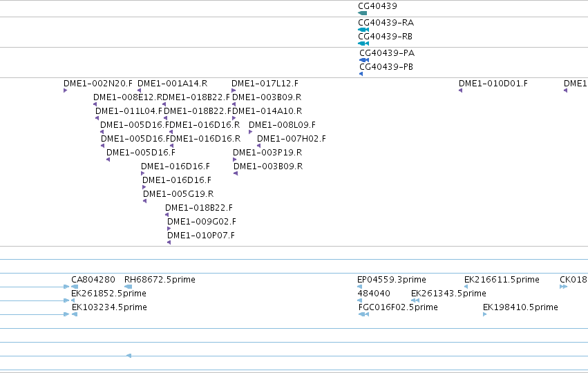Select the DME1-014A10.R label
Viewport: 588px width, 373px height.
point(267,111)
